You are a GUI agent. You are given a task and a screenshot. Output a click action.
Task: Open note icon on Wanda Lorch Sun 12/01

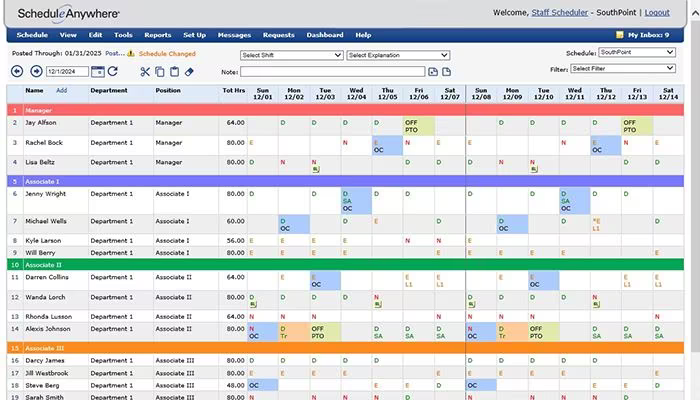point(253,304)
